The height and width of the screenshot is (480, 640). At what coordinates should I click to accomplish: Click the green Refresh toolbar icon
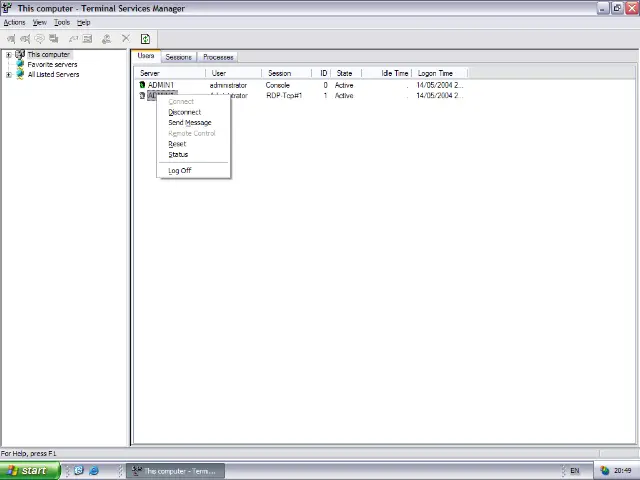[145, 39]
